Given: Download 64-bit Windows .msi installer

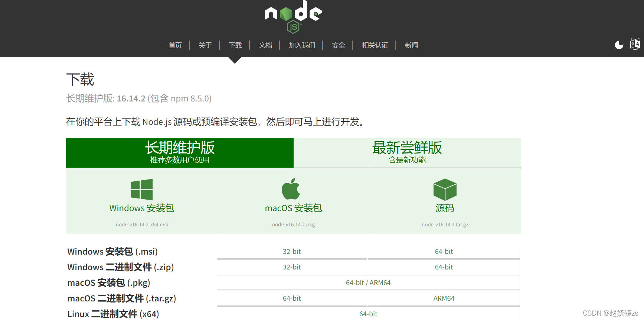Looking at the screenshot, I should pyautogui.click(x=444, y=251).
